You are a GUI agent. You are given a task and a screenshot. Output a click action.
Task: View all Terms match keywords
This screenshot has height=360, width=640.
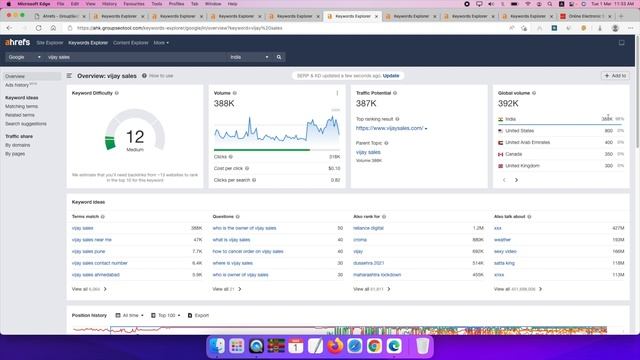coord(89,289)
